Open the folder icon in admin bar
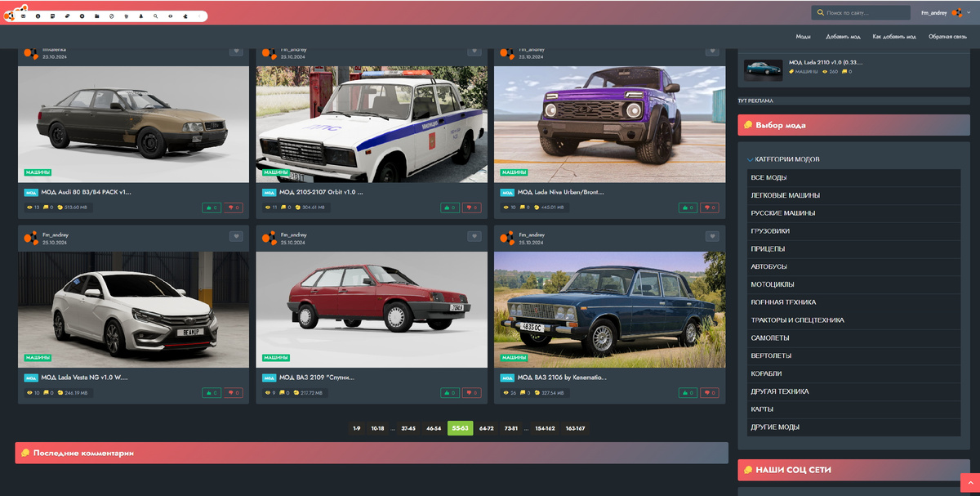The height and width of the screenshot is (496, 980). tap(96, 16)
